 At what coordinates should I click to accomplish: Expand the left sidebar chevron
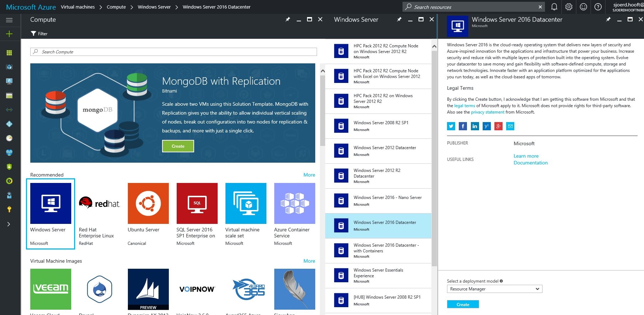click(x=9, y=224)
